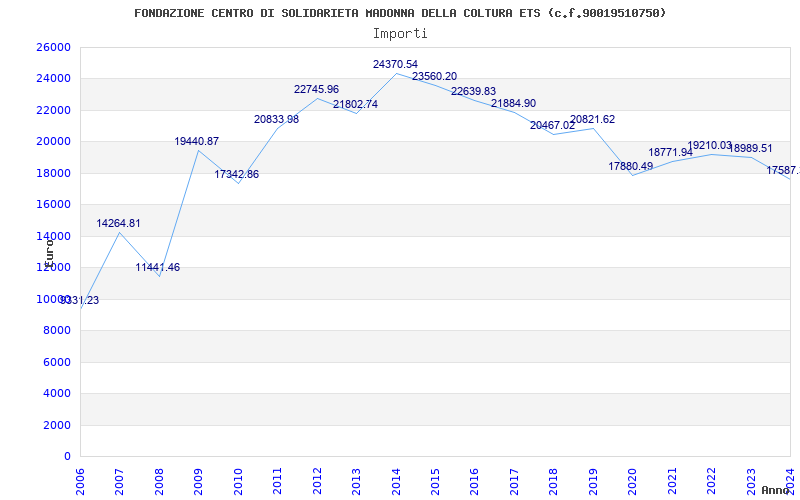The image size is (800, 500).
Task: Click the 2006 x-axis year label
Action: click(80, 481)
